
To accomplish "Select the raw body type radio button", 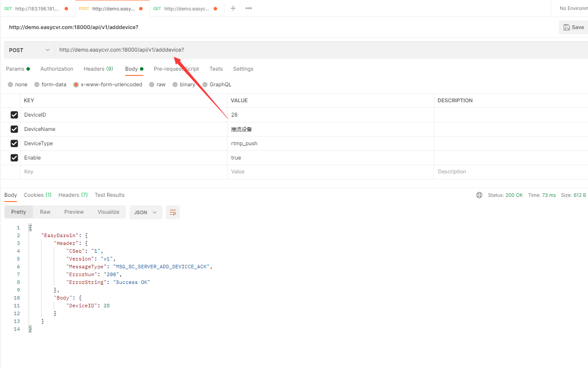I will (x=152, y=85).
